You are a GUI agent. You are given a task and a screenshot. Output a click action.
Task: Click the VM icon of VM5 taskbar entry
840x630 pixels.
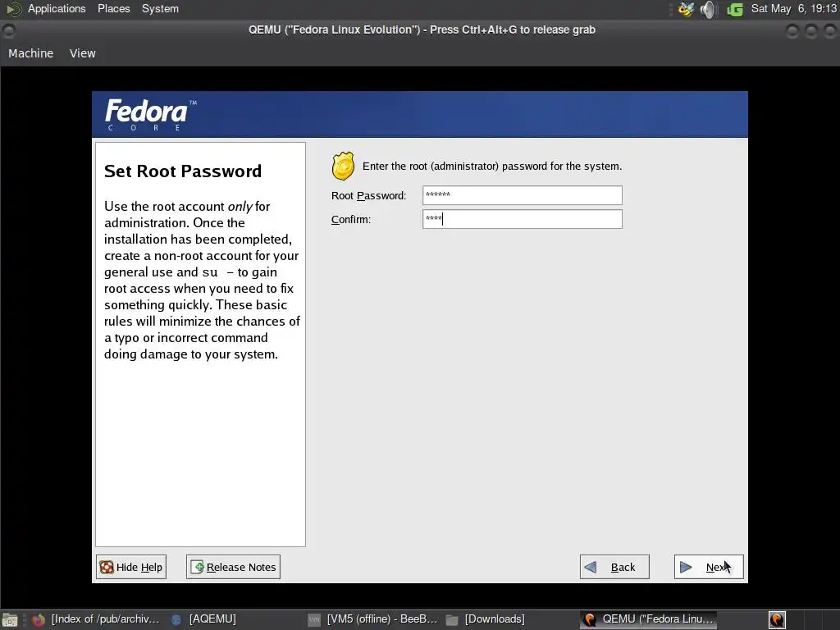tap(314, 620)
